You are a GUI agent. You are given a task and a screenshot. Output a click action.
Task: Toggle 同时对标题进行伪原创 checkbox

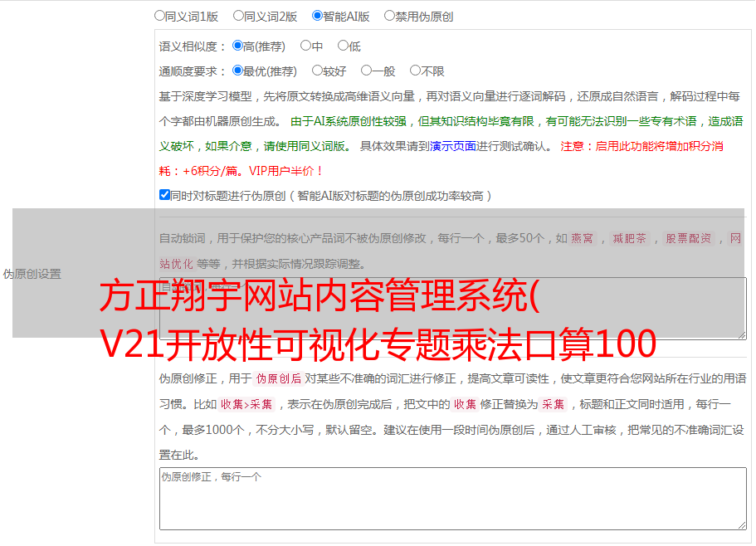164,195
